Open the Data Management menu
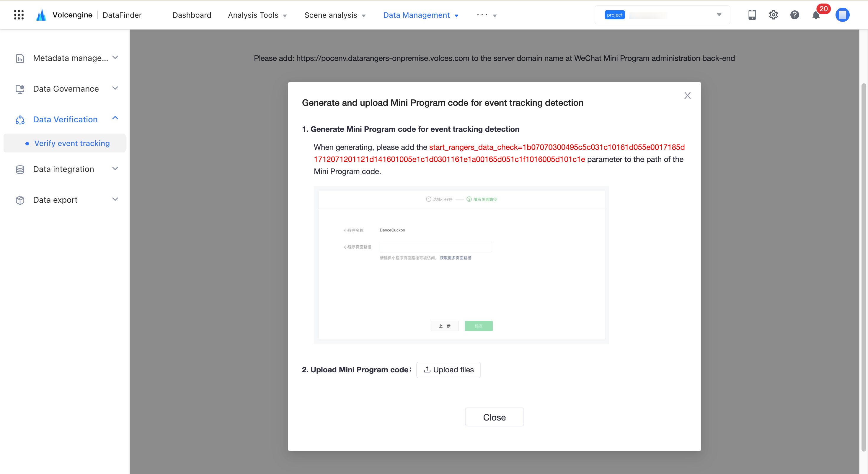868x474 pixels. 420,15
